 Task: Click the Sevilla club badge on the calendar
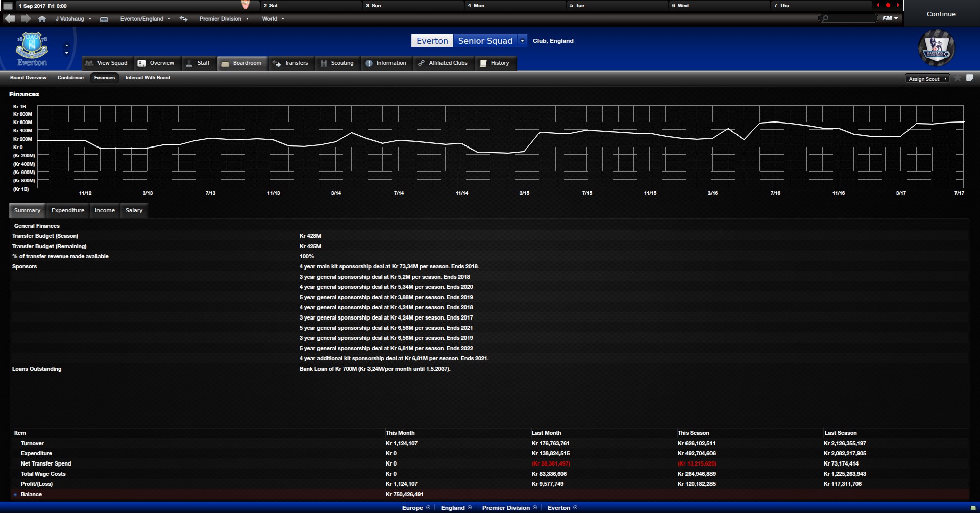point(246,5)
